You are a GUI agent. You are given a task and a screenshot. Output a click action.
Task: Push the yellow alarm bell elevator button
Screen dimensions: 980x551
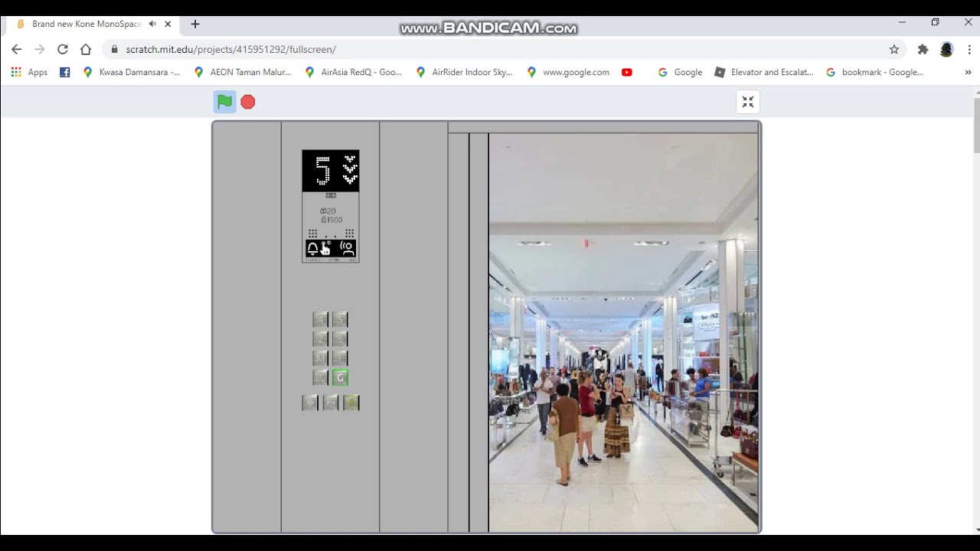[x=351, y=403]
